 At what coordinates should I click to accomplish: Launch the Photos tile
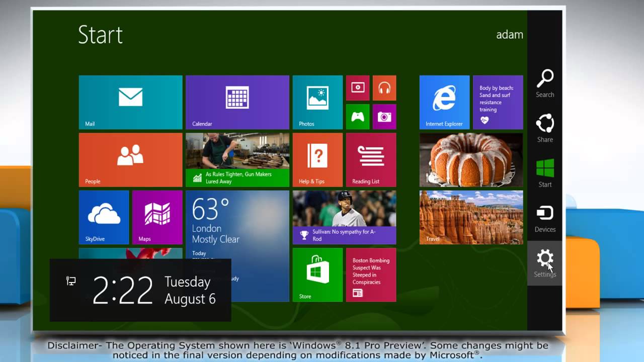tap(317, 102)
